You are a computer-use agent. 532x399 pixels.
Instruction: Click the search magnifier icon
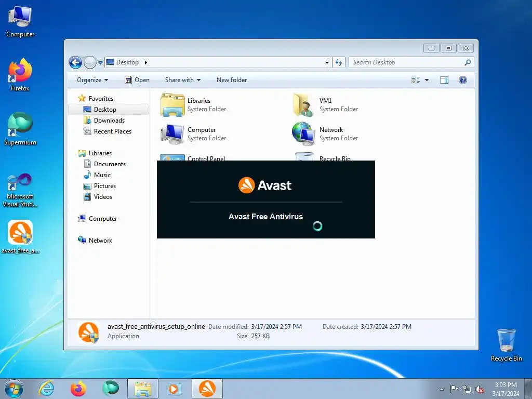click(468, 62)
